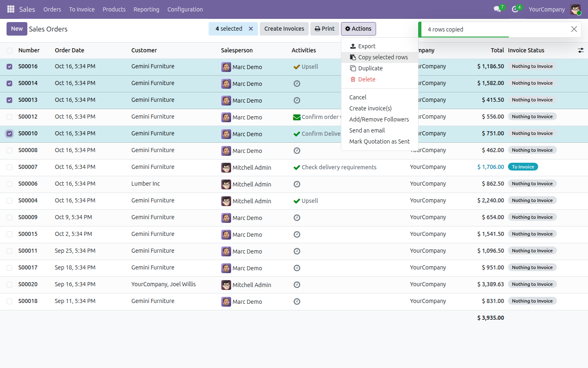Screen dimensions: 588x368
Task: Select Copy selected rows menu entry
Action: point(380,57)
